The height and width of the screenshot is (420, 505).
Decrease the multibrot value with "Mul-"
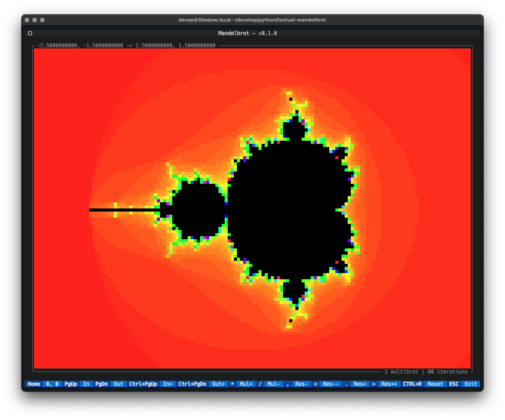tap(273, 384)
